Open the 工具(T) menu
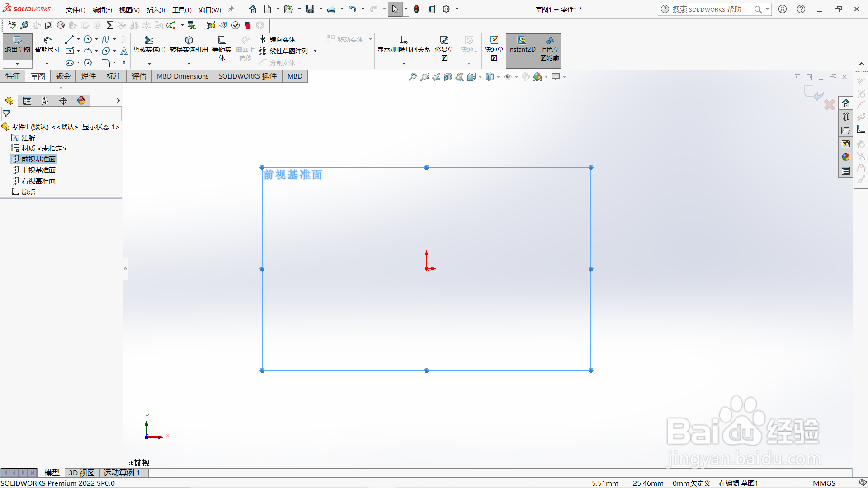The image size is (868, 488). pyautogui.click(x=182, y=9)
